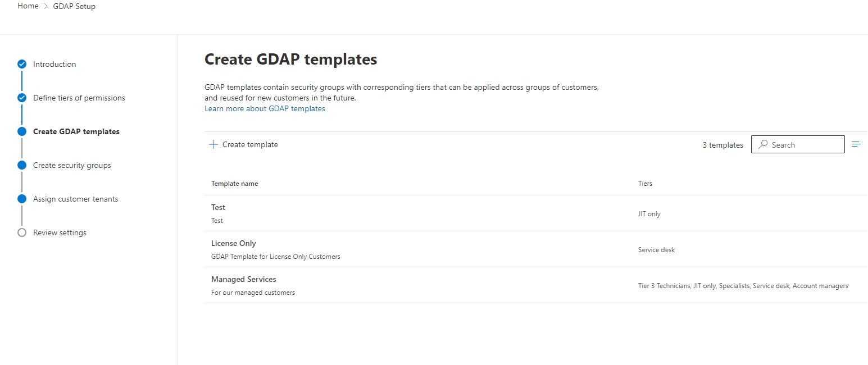This screenshot has height=365, width=868.
Task: Select the Review settings step label
Action: (x=60, y=232)
